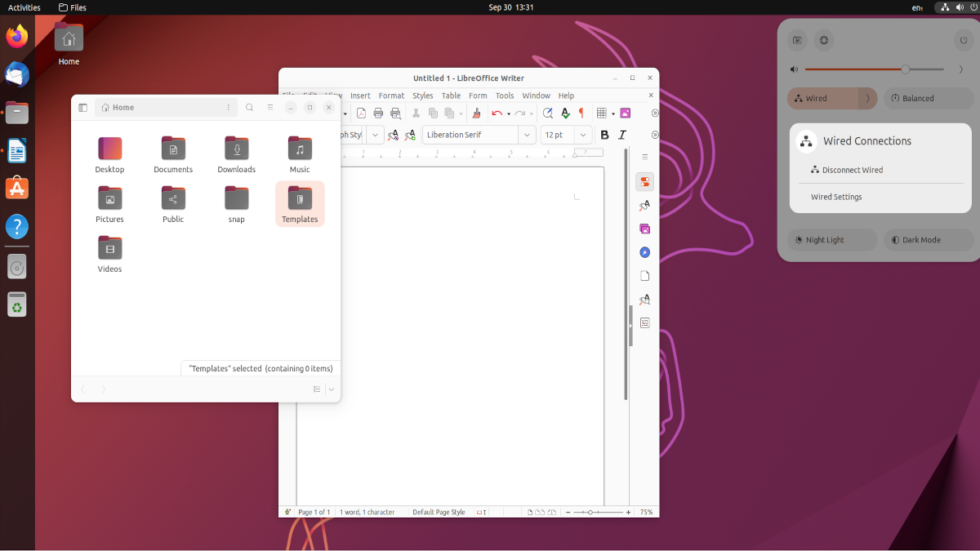Click the Redo arrow in Writer
This screenshot has height=551, width=980.
[520, 113]
